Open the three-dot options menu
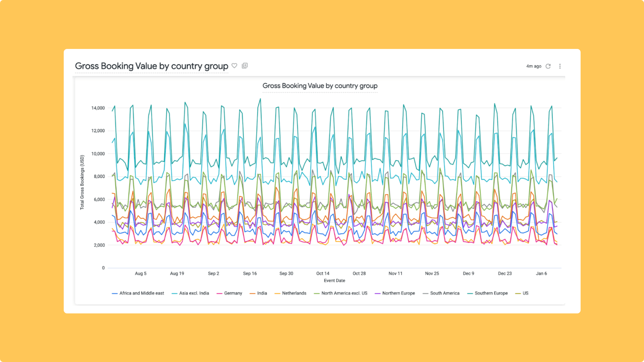Image resolution: width=644 pixels, height=362 pixels. pos(560,66)
